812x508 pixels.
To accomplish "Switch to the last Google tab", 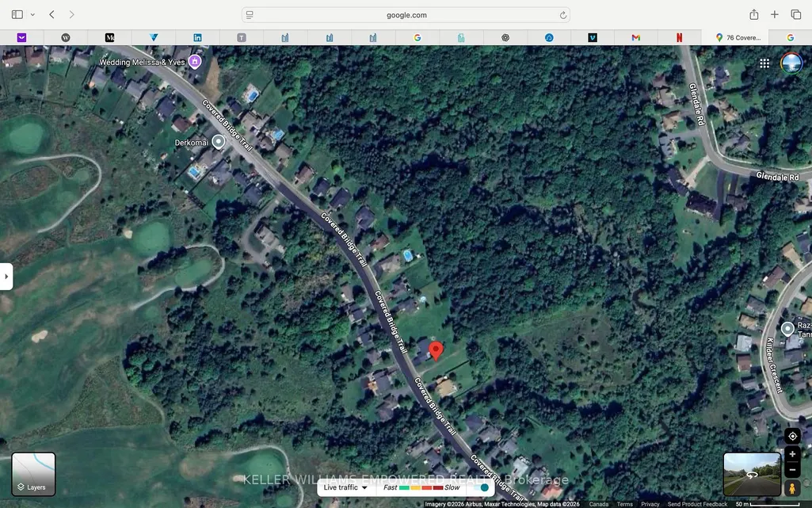I will click(791, 37).
